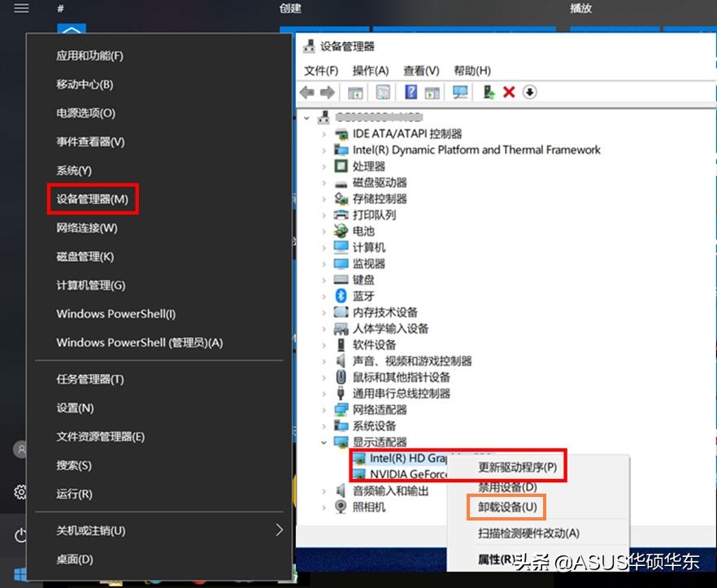Click the Disable device down-arrow toolbar icon
Image resolution: width=717 pixels, height=588 pixels.
[x=528, y=92]
